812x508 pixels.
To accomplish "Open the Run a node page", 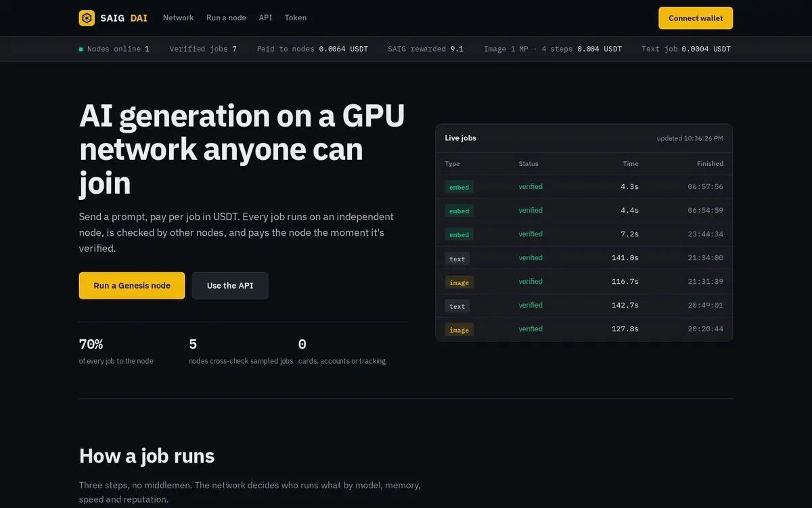I will point(226,18).
